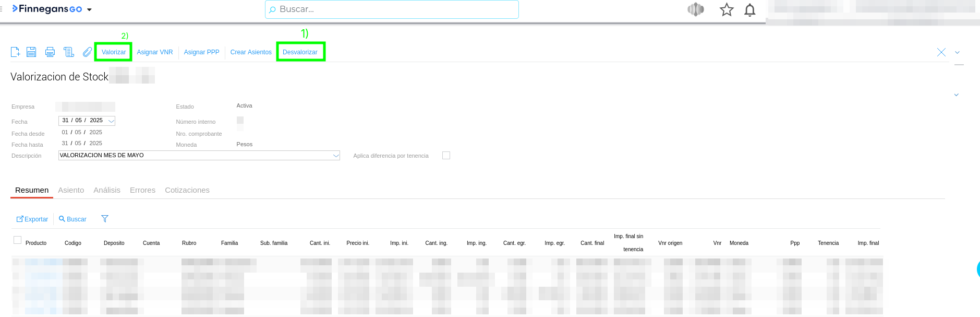Close the Valorizacion de Stock form

[941, 52]
